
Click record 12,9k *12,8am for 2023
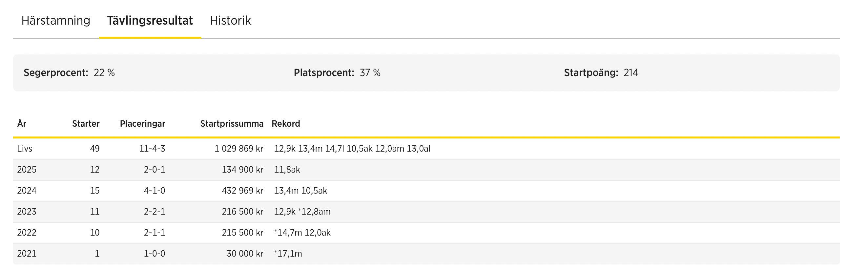tap(302, 212)
